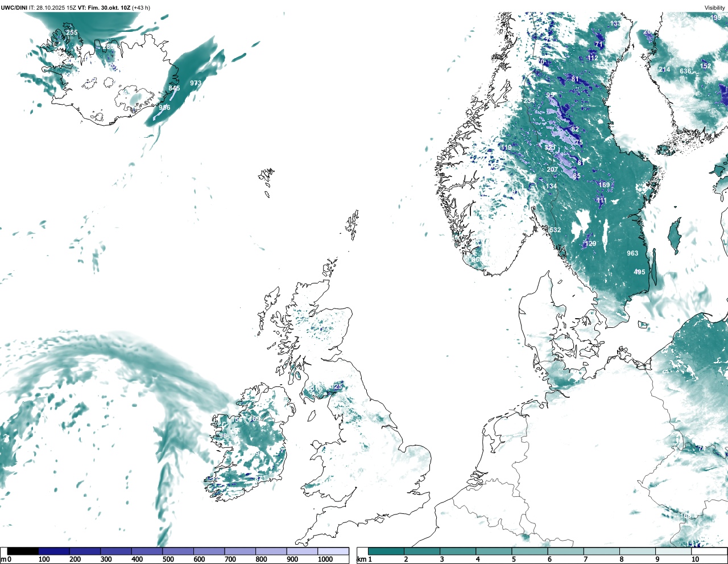Click the 'Fim. 30.okt. 10Z' valid time
The height and width of the screenshot is (564, 728).
click(x=109, y=7)
